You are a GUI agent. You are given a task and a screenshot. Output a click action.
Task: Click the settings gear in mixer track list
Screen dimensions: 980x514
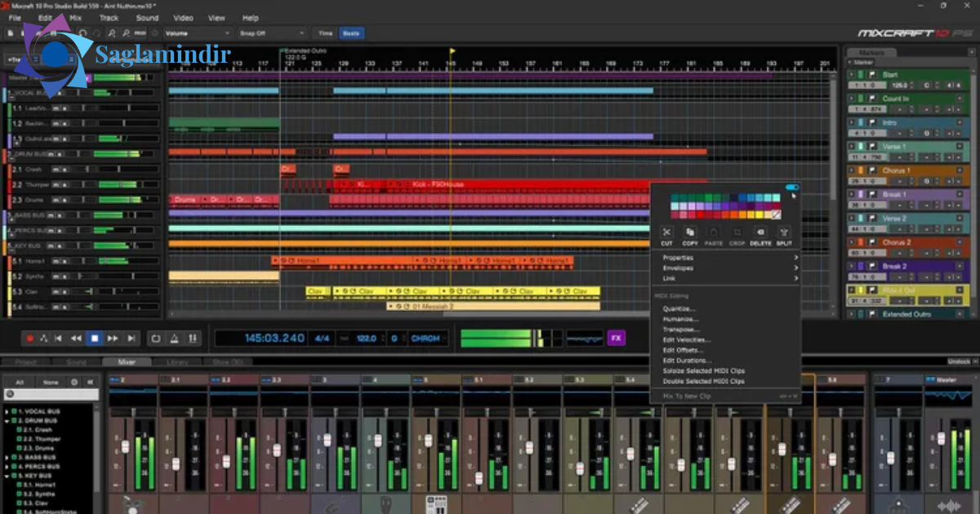[x=74, y=382]
